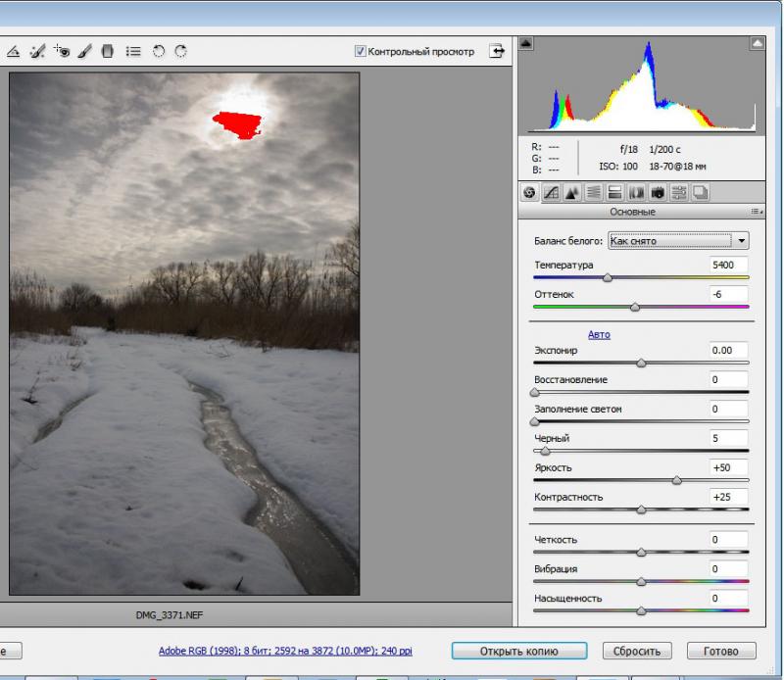Expand the Баланс белого dropdown
Viewport: 784px width, 680px height.
tap(678, 241)
